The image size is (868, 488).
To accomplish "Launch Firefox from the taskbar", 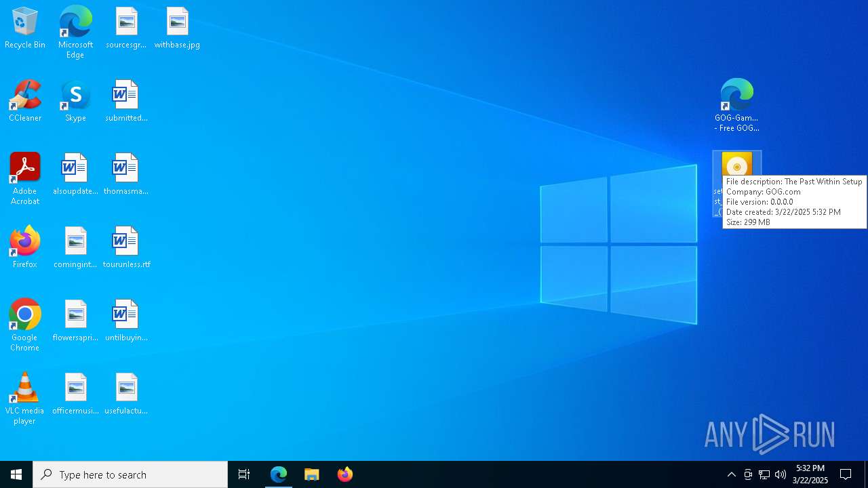I will (x=345, y=474).
